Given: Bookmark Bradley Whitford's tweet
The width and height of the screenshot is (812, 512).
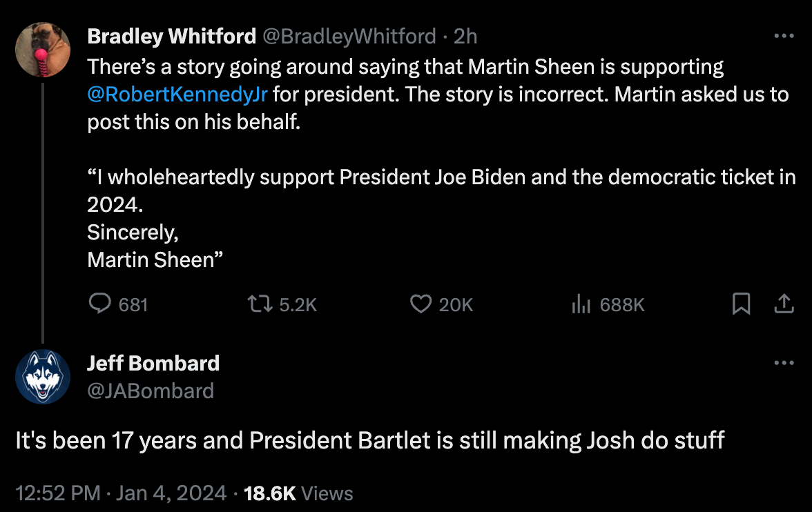Looking at the screenshot, I should [x=741, y=304].
